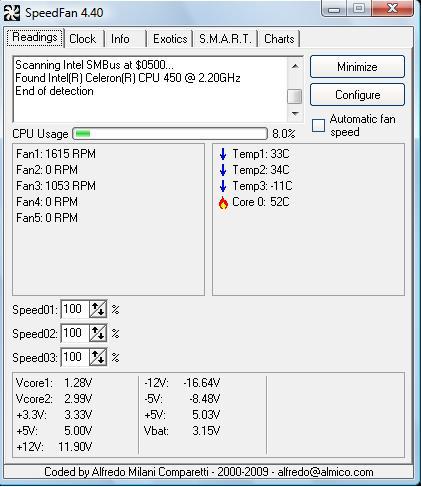Viewport: 421px width, 487px height.
Task: Click the flame icon beside Core 0
Action: 223,202
